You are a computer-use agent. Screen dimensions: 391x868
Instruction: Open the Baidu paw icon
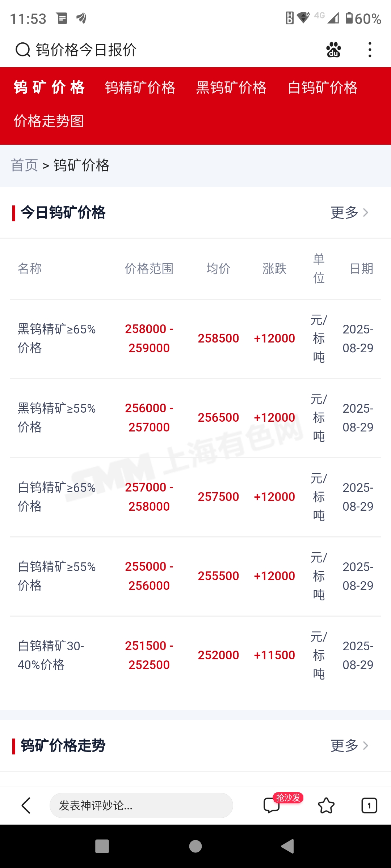pos(333,50)
